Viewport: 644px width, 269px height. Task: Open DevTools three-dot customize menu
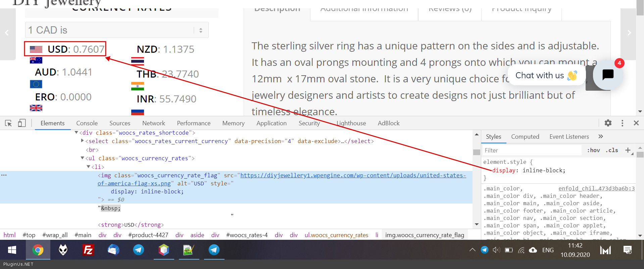click(622, 123)
